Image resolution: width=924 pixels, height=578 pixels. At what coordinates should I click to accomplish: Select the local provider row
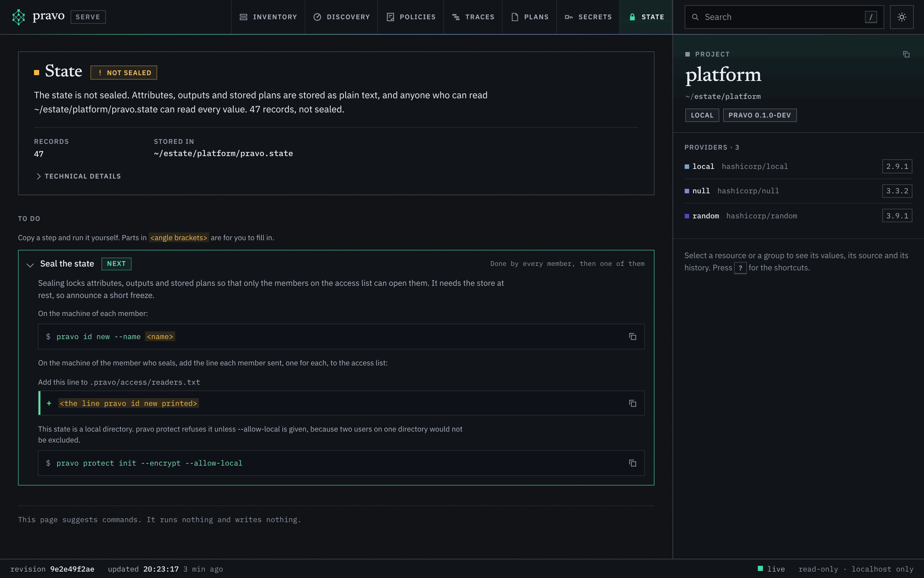tap(798, 166)
